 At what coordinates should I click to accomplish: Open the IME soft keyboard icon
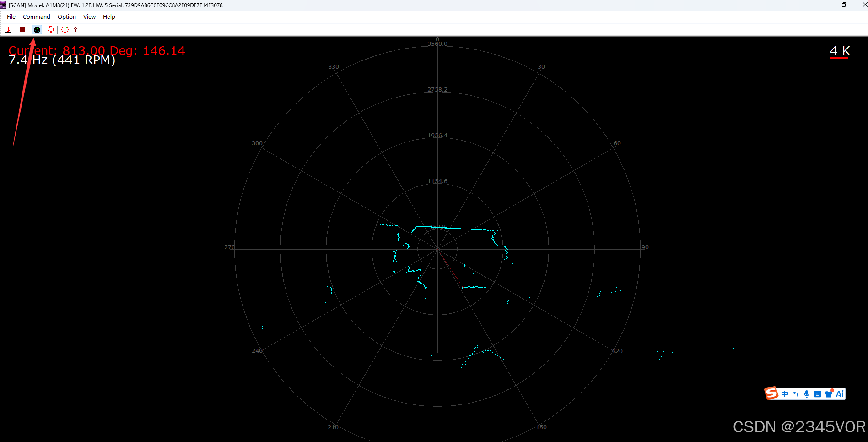(818, 394)
